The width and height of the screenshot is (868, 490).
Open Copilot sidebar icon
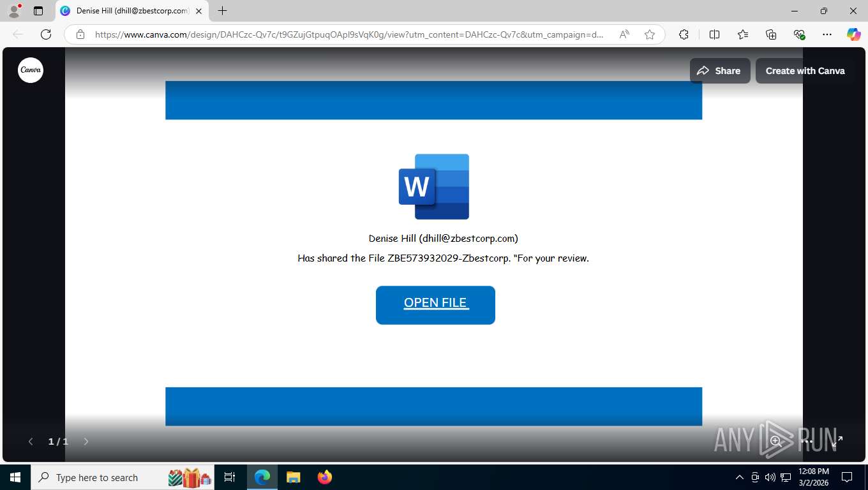[x=854, y=34]
